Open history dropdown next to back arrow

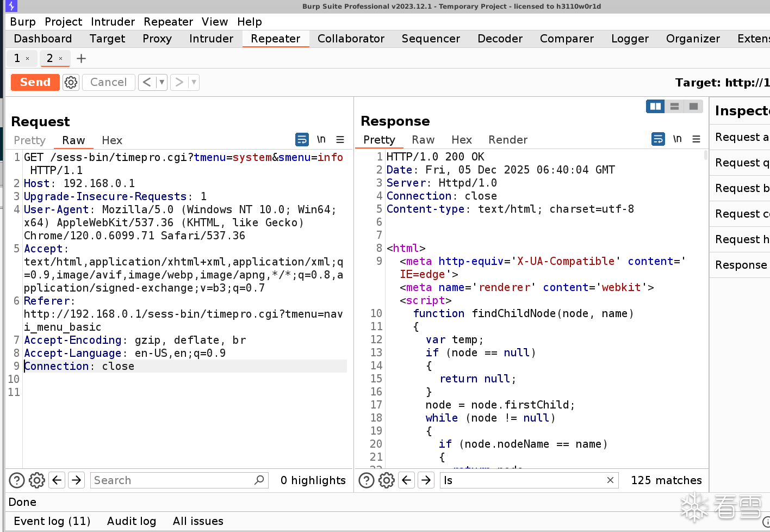[x=162, y=82]
